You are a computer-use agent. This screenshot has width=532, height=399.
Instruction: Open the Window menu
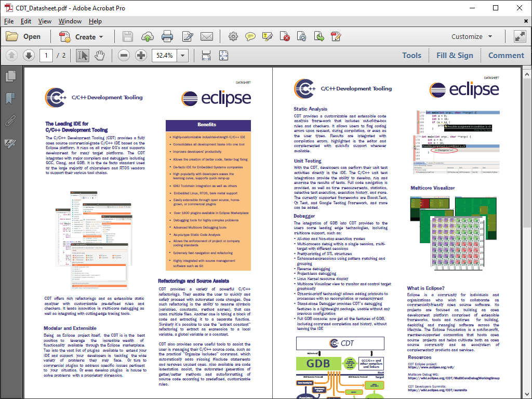click(x=70, y=21)
